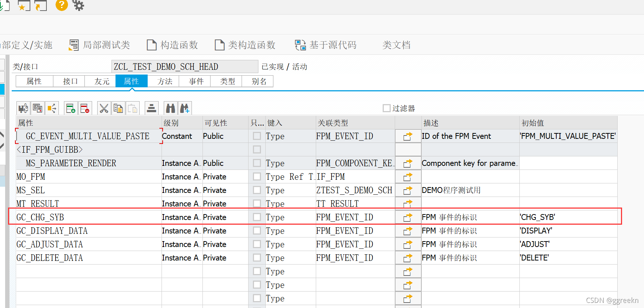Insert a row with green plus icon

[x=71, y=108]
